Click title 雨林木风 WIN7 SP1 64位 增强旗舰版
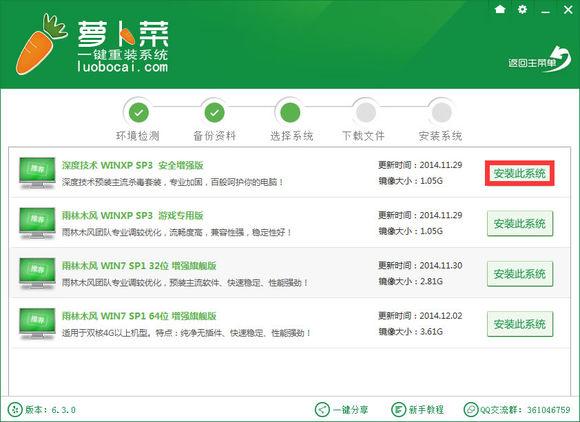 point(139,316)
